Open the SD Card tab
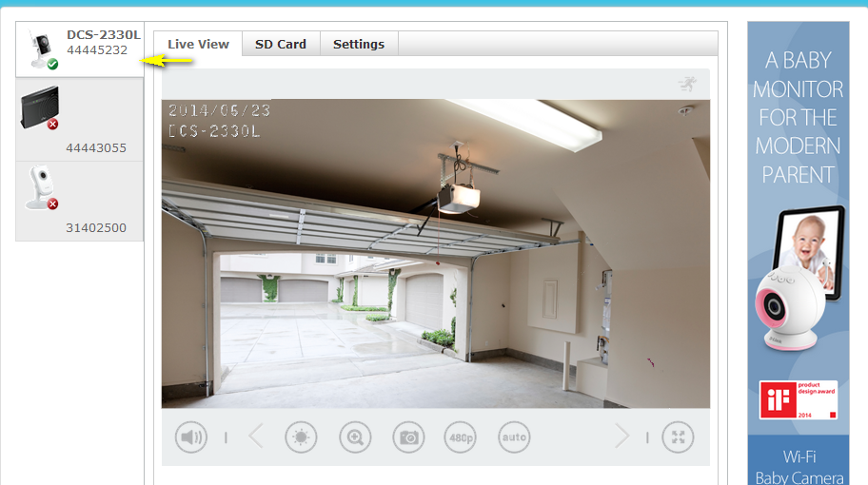The image size is (868, 485). click(281, 44)
